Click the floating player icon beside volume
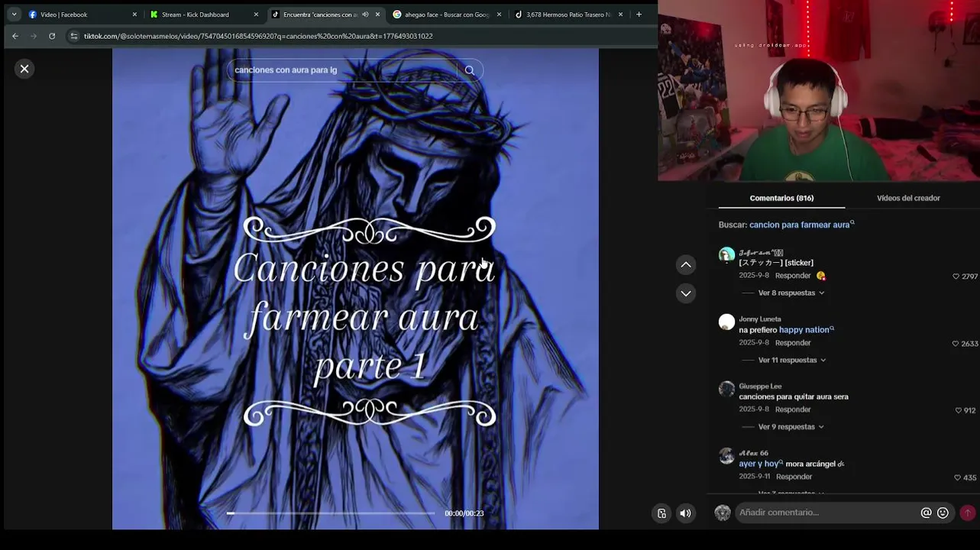 [x=661, y=513]
